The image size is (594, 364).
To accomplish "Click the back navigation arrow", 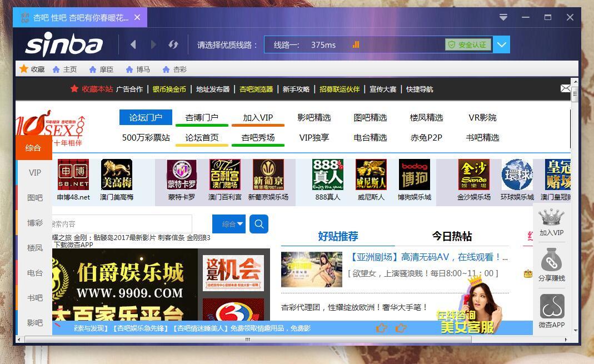I will coord(133,44).
